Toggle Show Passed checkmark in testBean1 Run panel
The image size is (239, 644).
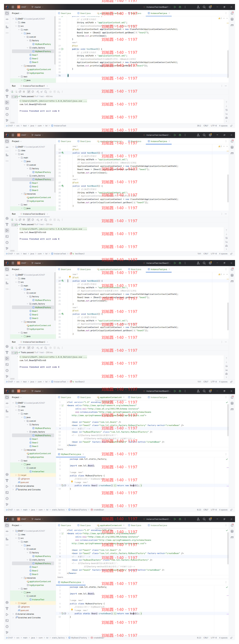click(x=29, y=92)
